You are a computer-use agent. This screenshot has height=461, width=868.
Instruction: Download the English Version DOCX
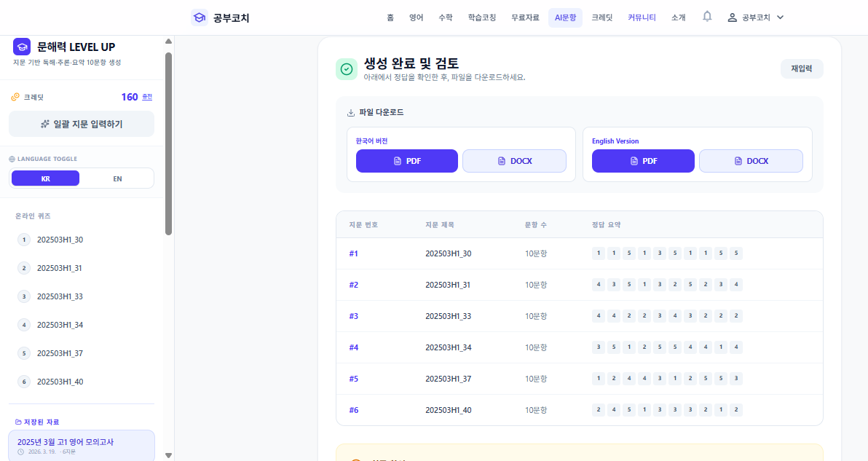(x=751, y=161)
